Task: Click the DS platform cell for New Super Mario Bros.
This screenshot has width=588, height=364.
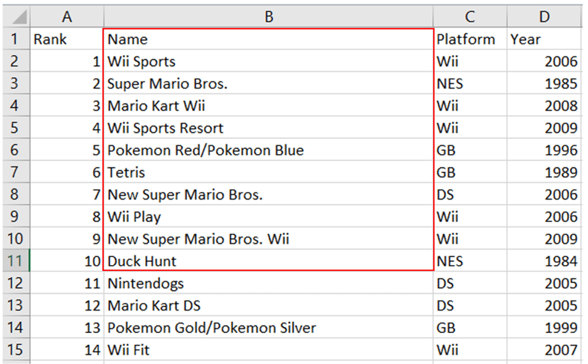Action: tap(470, 194)
